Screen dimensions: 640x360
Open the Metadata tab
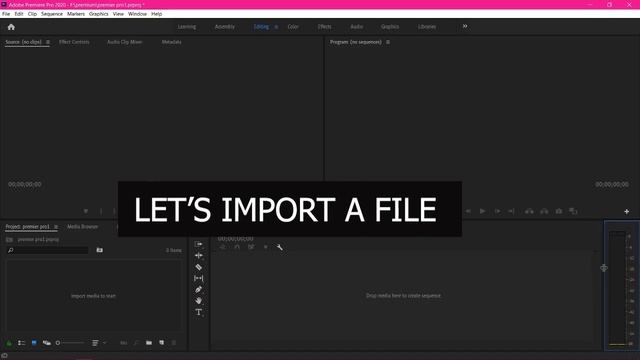tap(171, 42)
